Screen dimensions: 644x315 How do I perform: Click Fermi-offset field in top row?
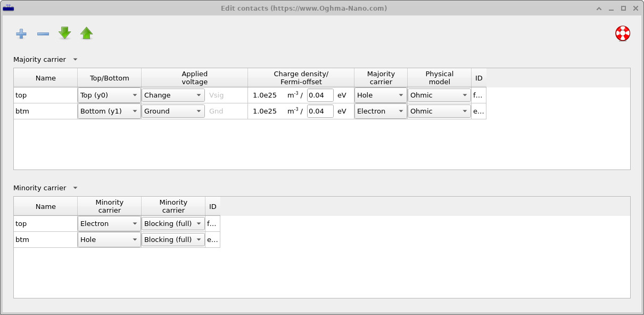(x=320, y=95)
